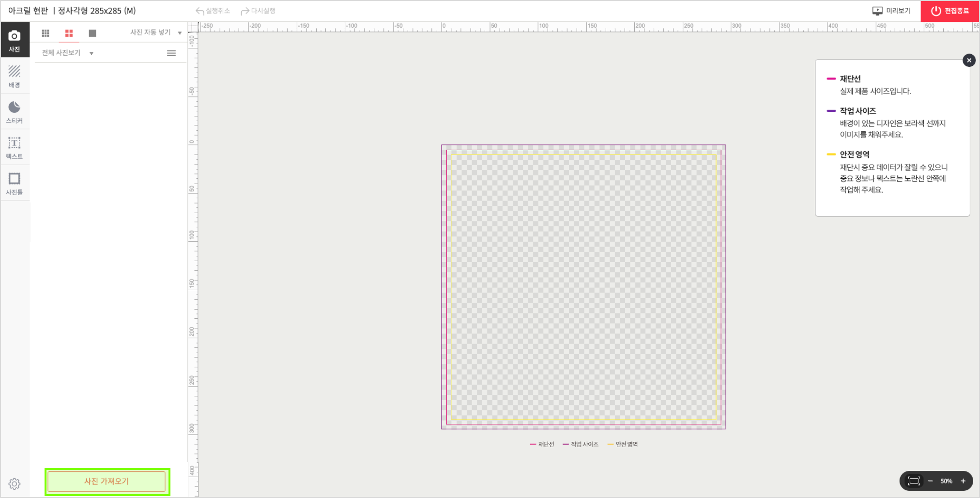
Task: Open the hamburger list menu in photo panel
Action: point(171,53)
